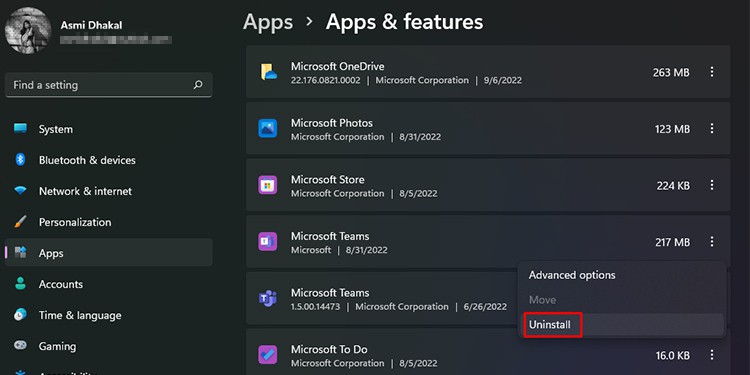The image size is (750, 375).
Task: Click OneDrive version 22.176.0821.0002 text
Action: point(325,80)
